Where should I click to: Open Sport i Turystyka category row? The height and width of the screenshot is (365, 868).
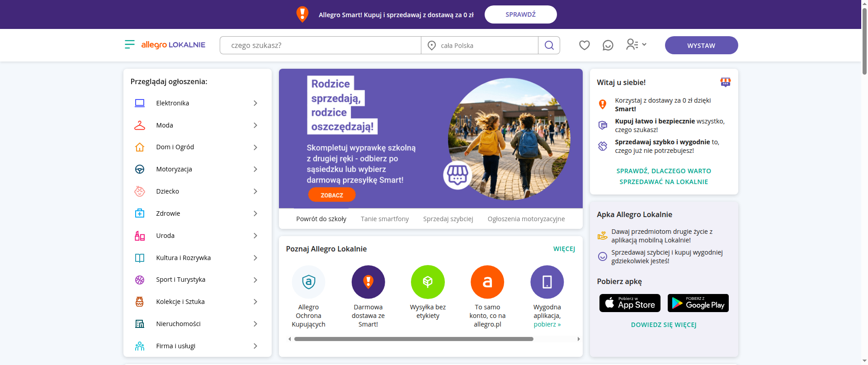pyautogui.click(x=198, y=280)
